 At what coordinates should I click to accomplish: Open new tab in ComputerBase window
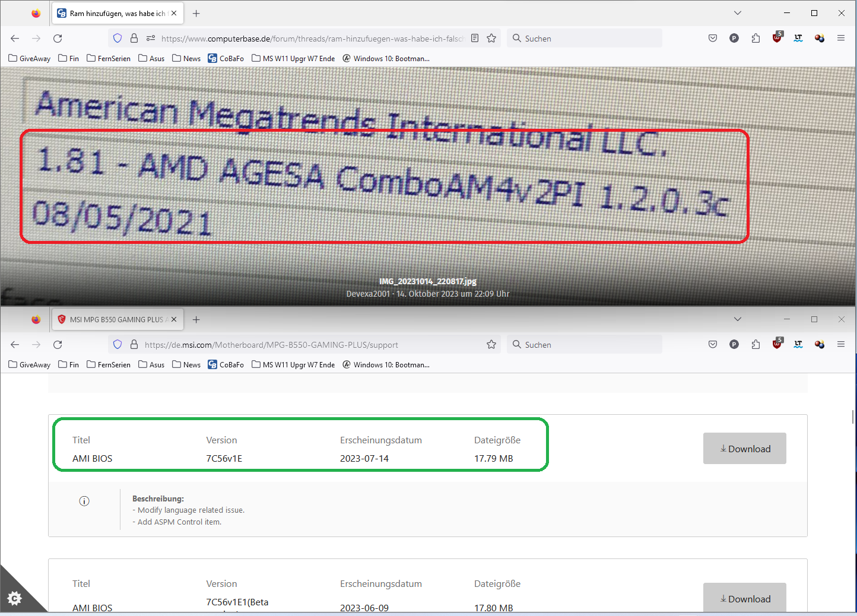pyautogui.click(x=196, y=13)
